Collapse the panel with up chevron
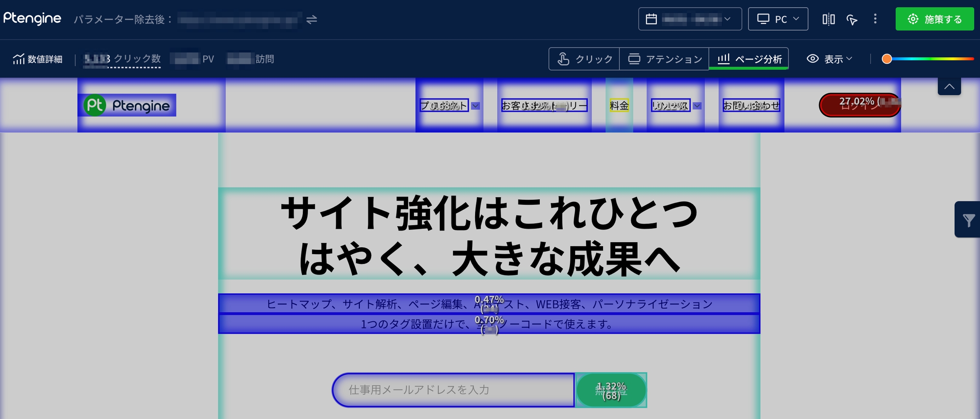 949,87
